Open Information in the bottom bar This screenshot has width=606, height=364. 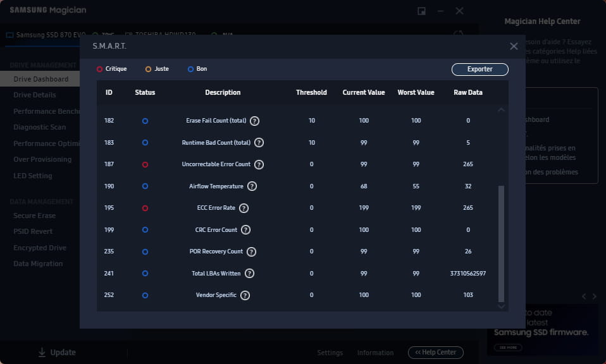[x=375, y=353]
